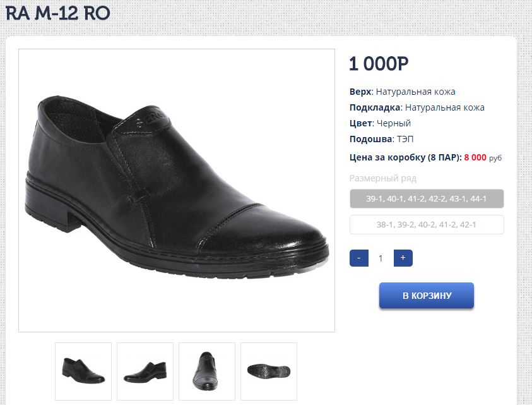Click the Размерный ряд label
Viewport: 532px width, 405px height.
[x=382, y=178]
